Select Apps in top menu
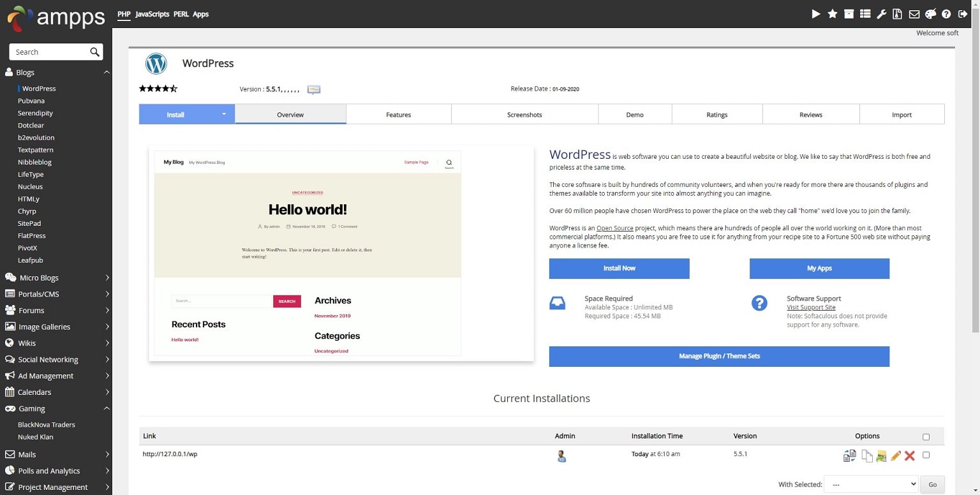Viewport: 980px width, 495px height. tap(200, 14)
